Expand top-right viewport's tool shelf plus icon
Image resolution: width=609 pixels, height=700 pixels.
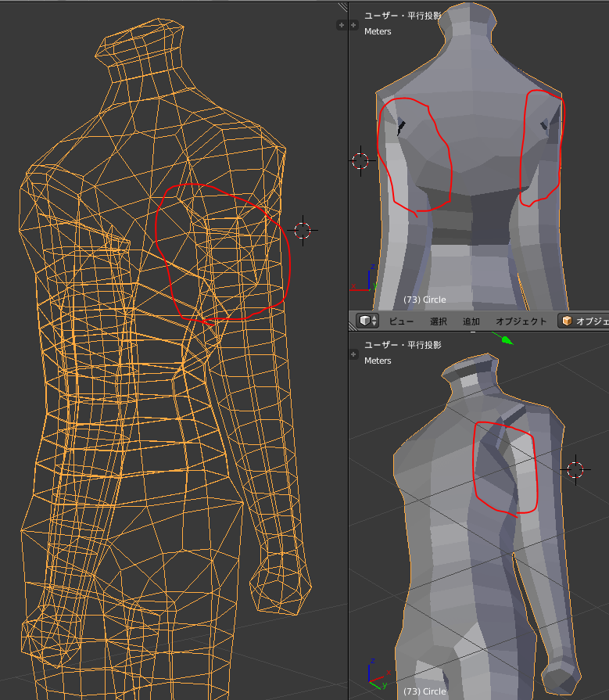click(x=353, y=25)
